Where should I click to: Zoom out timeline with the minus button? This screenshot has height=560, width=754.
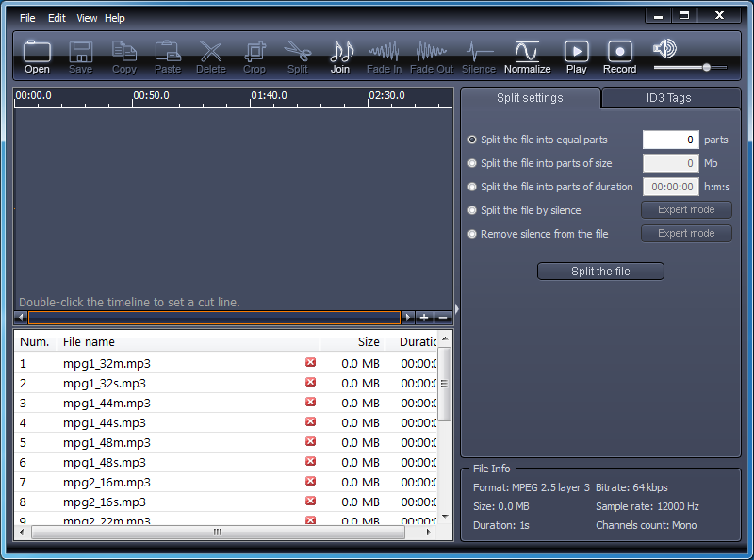pos(442,318)
